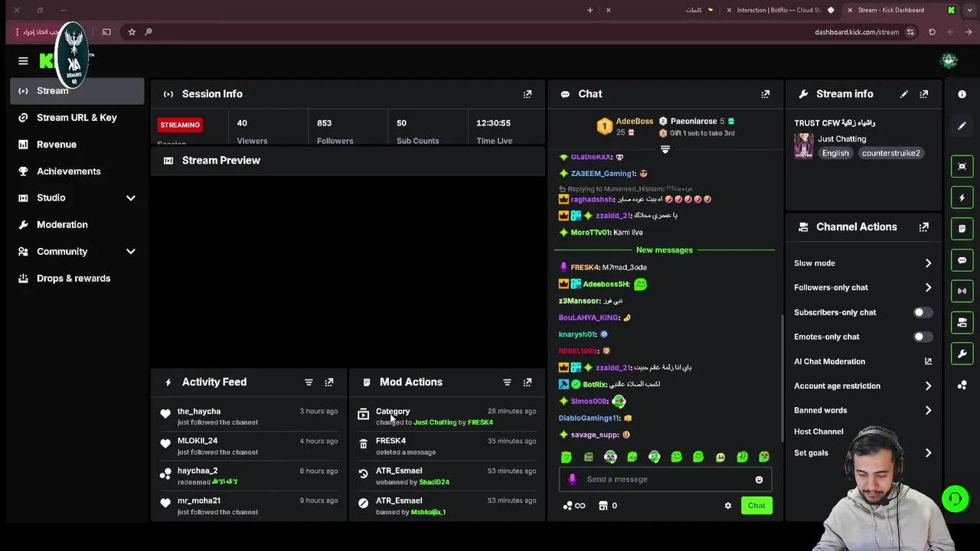This screenshot has height=551, width=980.
Task: Toggle the Channel Actions widget icon in sidebar
Action: point(962,322)
